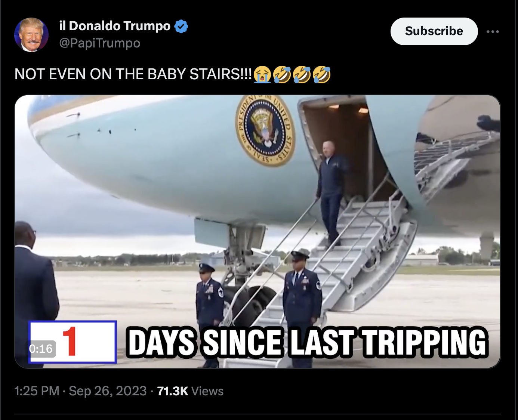
Task: Click the @PapiTrumpo handle
Action: 100,43
